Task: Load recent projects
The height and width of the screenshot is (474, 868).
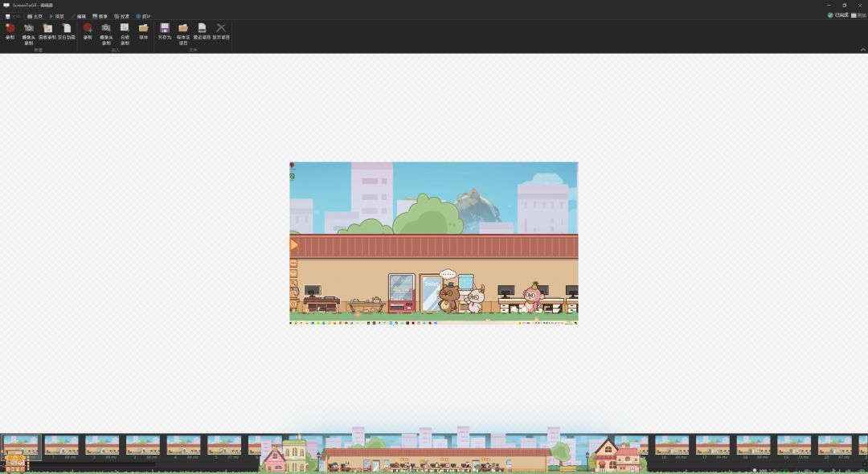Action: [202, 32]
